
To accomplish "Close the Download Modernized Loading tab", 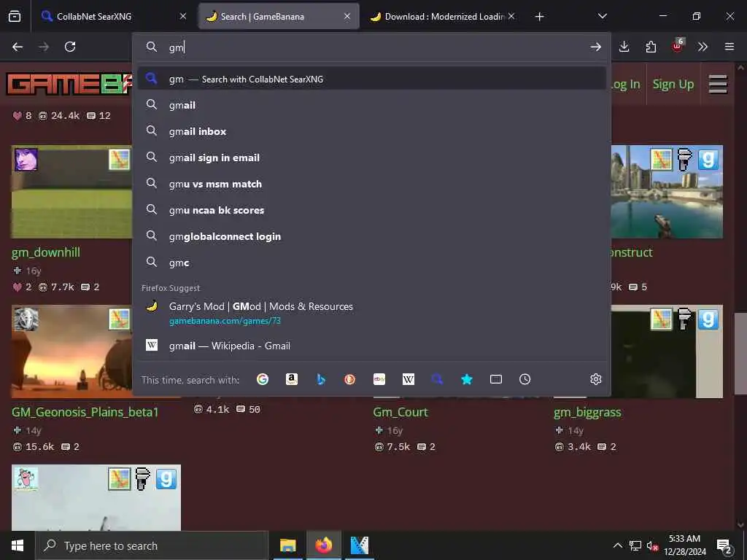I will pyautogui.click(x=511, y=16).
